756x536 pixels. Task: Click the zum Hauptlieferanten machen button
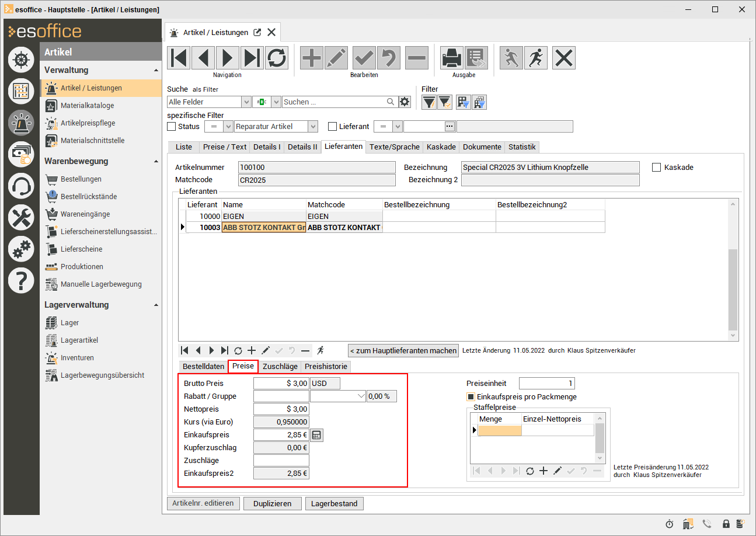click(403, 351)
